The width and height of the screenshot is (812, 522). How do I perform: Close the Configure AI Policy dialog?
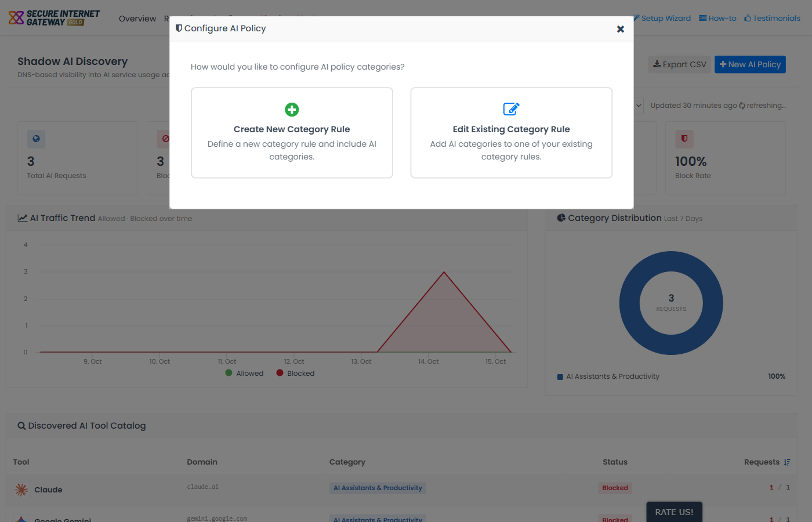621,29
